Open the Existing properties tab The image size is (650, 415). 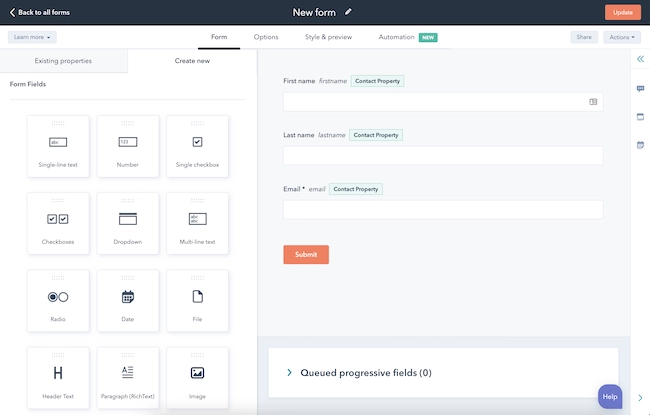pos(64,61)
